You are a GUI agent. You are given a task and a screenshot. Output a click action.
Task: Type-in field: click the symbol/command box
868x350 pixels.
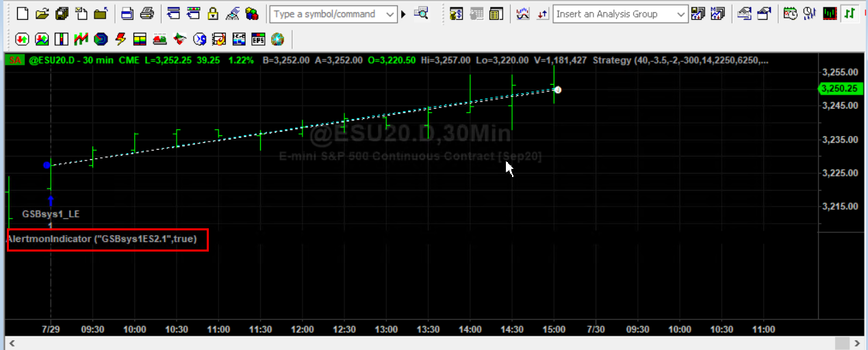coord(325,14)
